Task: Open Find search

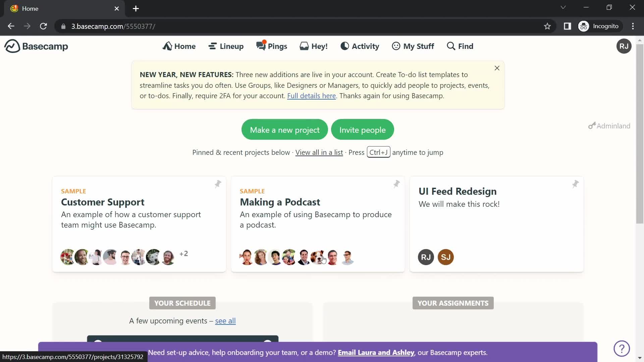Action: coord(460,46)
